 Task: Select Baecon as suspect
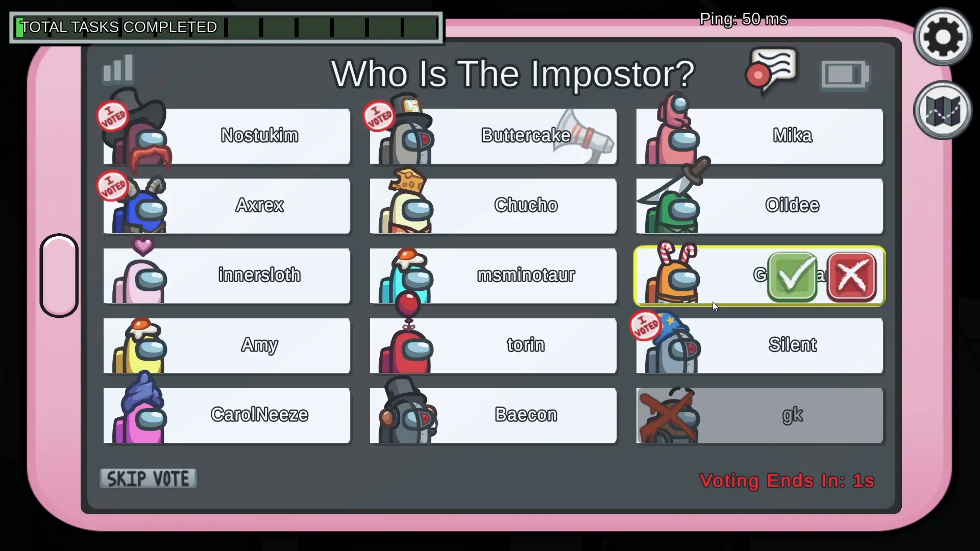(x=493, y=414)
